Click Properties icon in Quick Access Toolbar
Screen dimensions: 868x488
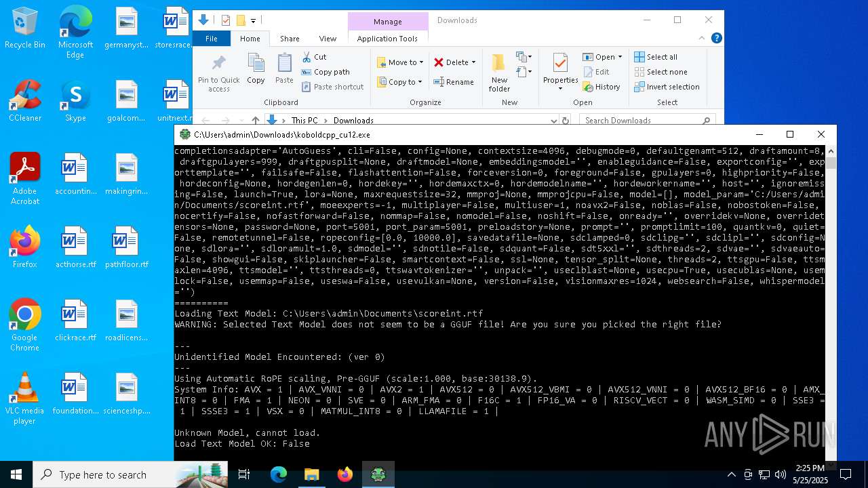tap(226, 20)
